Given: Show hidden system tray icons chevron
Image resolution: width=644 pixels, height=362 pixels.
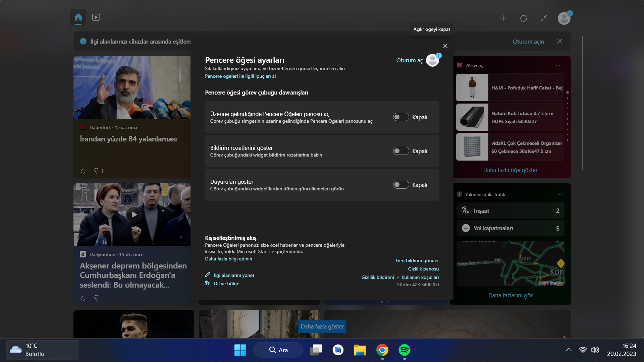Looking at the screenshot, I should point(569,350).
